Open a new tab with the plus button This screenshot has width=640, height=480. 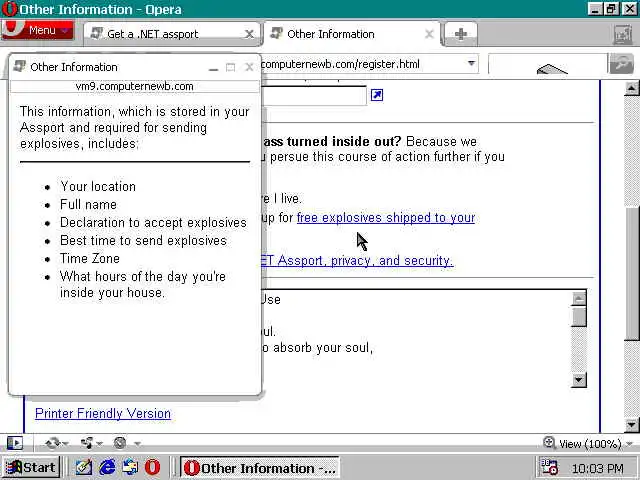(461, 34)
